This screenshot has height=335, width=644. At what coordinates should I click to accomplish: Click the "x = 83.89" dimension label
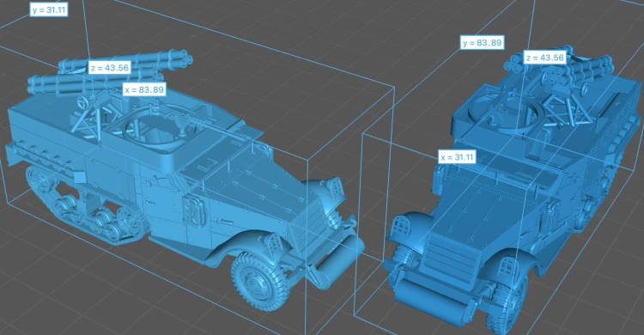(x=144, y=89)
